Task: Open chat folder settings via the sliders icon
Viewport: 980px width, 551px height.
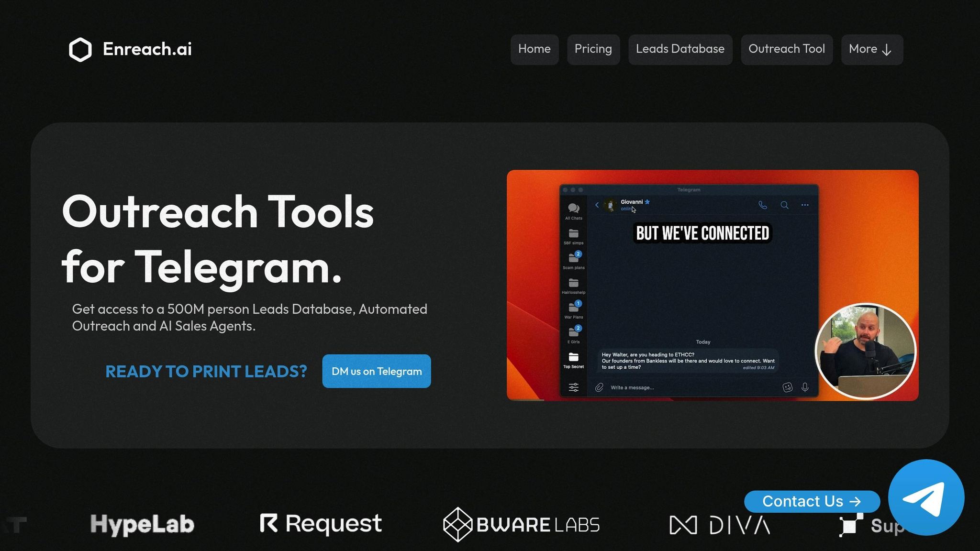Action: point(573,387)
